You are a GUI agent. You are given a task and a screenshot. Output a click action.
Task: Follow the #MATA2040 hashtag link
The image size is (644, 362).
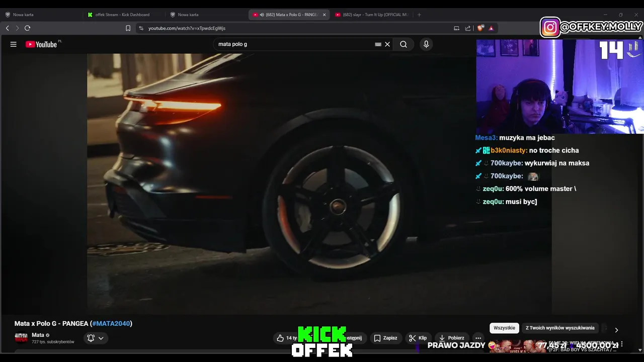click(x=111, y=323)
